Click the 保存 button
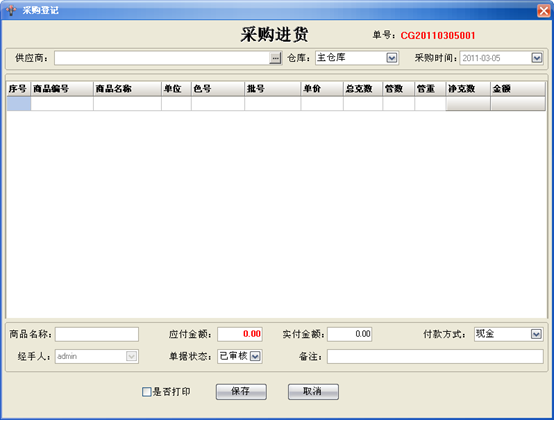 (241, 392)
